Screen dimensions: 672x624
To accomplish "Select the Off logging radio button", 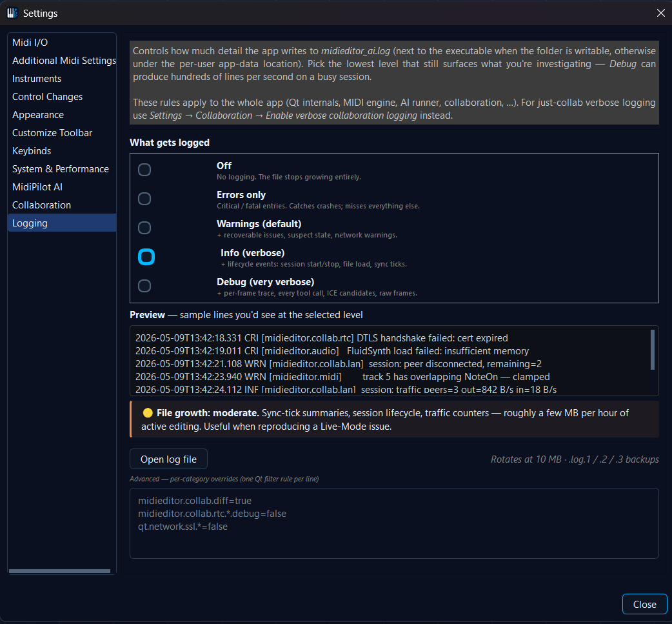I will 144,170.
